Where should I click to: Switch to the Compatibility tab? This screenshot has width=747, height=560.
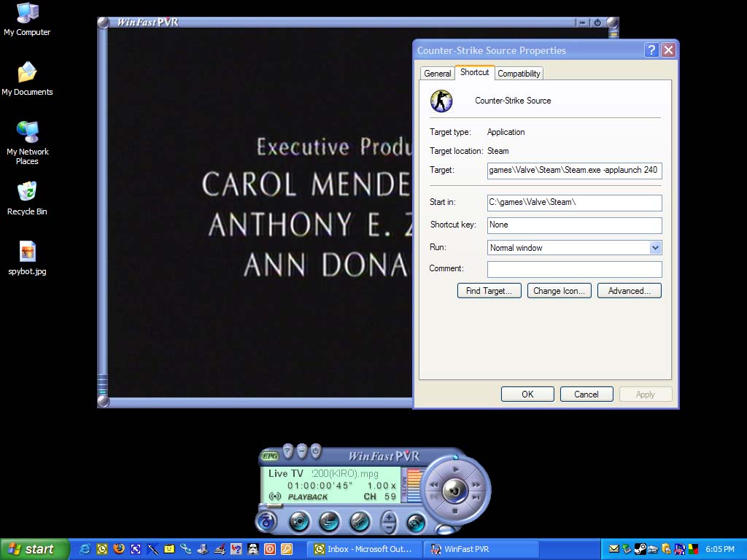click(x=519, y=74)
